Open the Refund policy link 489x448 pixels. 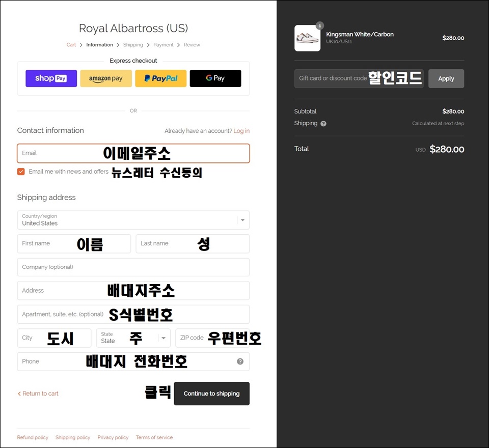tap(33, 437)
